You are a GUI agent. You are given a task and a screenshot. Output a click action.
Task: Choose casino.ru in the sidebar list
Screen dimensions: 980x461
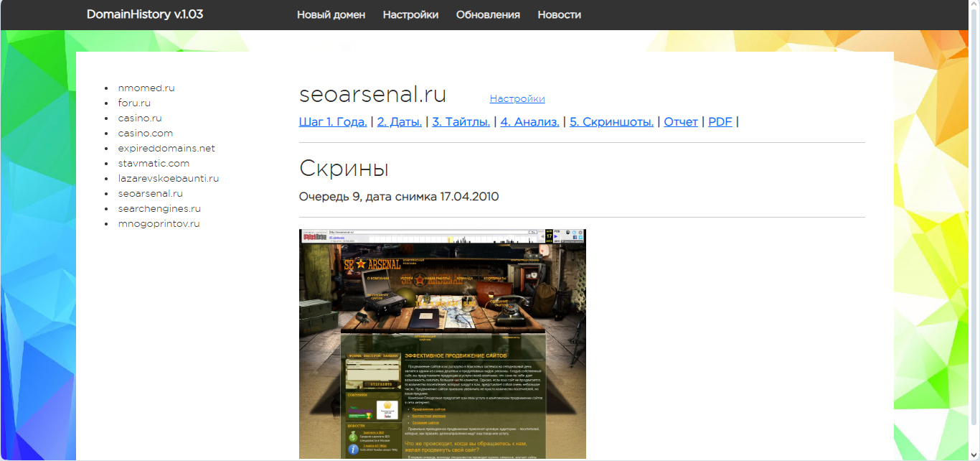[x=140, y=118]
